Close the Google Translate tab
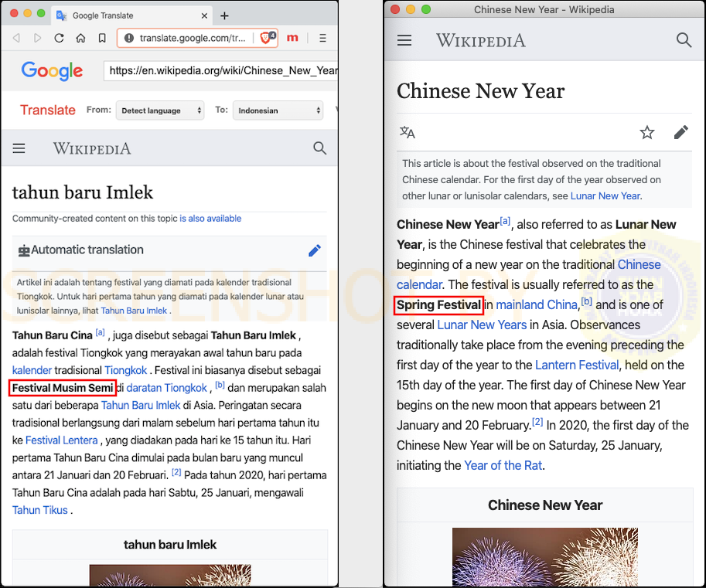Image resolution: width=706 pixels, height=588 pixels. point(204,15)
